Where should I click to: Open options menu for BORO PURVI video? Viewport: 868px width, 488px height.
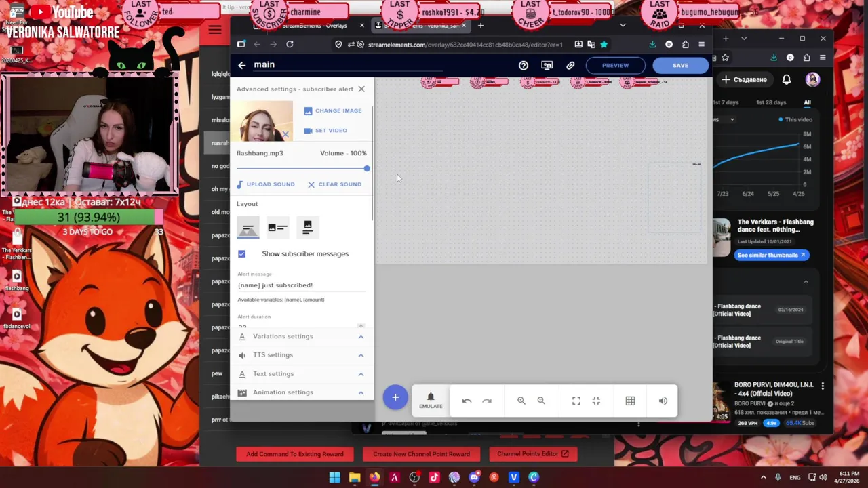(x=823, y=386)
